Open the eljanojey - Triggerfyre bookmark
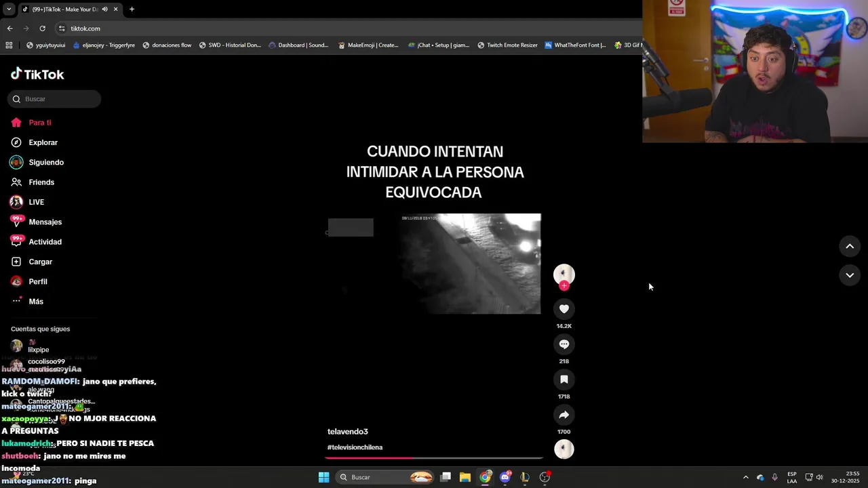The height and width of the screenshot is (488, 868). pyautogui.click(x=103, y=45)
